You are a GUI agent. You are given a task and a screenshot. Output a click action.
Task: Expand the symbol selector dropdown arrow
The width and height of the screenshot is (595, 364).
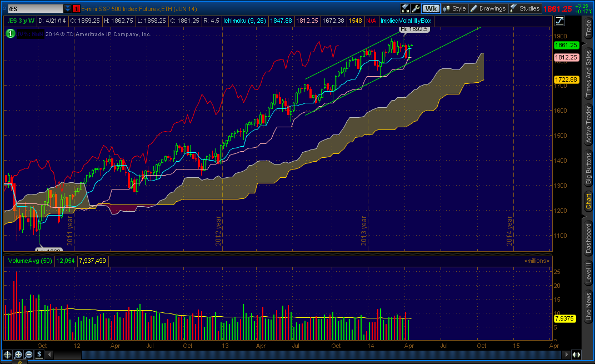[x=68, y=8]
